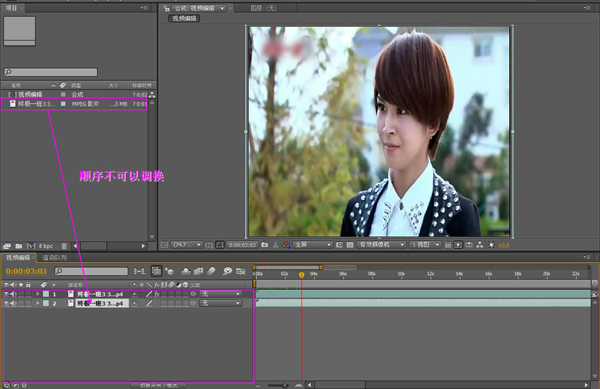The width and height of the screenshot is (600, 389).
Task: Open the 1 视图 view layout dropdown
Action: [x=425, y=245]
